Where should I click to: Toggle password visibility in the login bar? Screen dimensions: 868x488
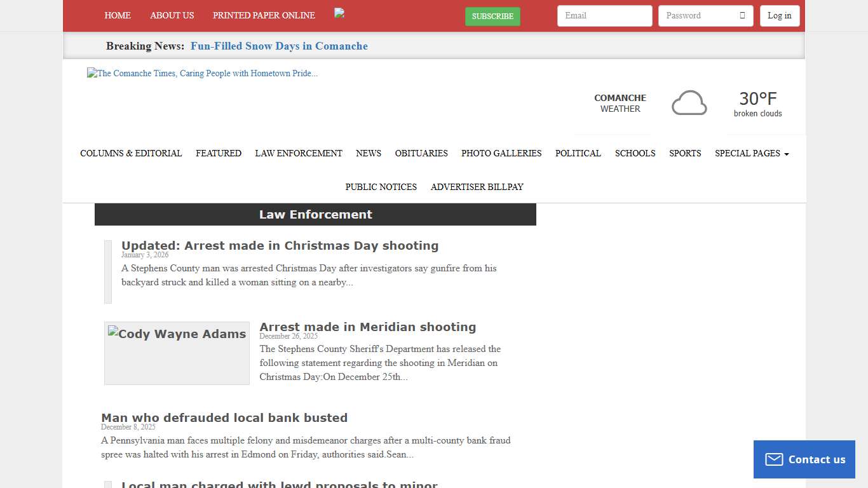tap(744, 15)
